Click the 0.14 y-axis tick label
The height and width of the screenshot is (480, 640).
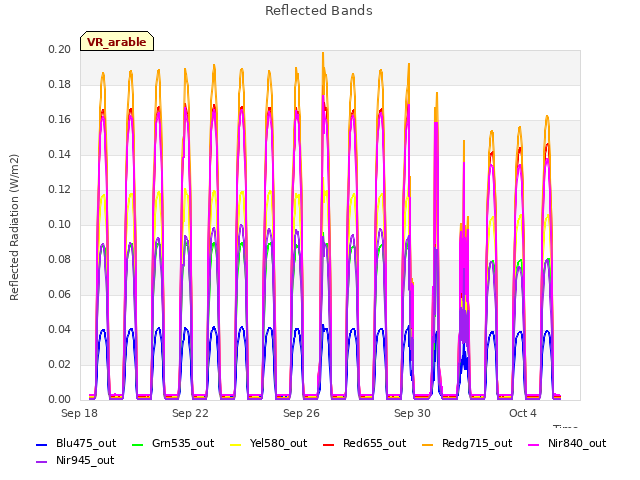pos(60,155)
